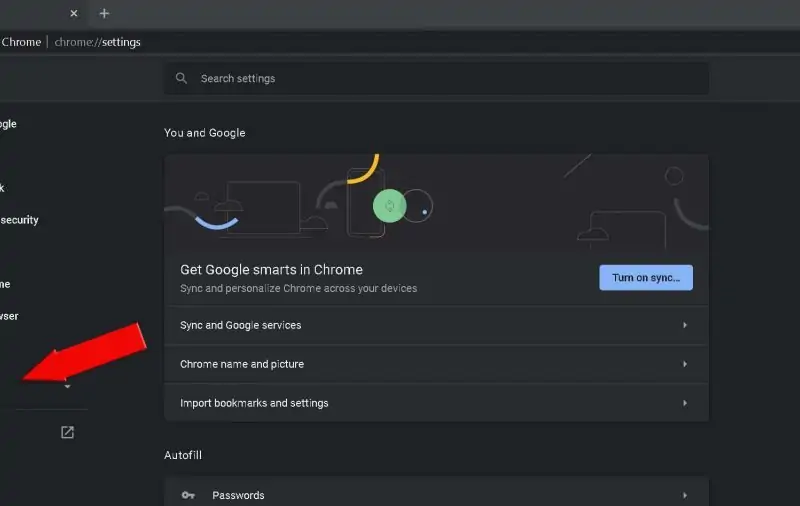Click the Turn on sync button
800x506 pixels.
[x=646, y=277]
